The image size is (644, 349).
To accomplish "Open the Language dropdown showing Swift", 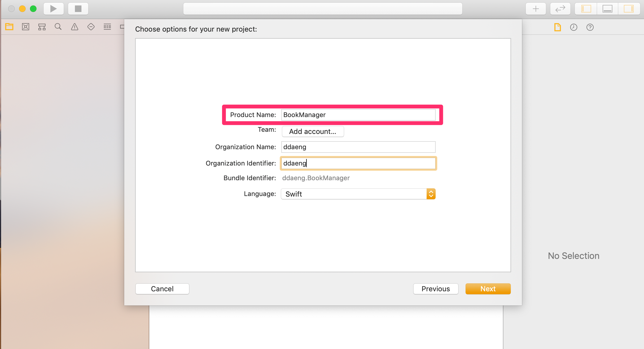I will point(358,194).
